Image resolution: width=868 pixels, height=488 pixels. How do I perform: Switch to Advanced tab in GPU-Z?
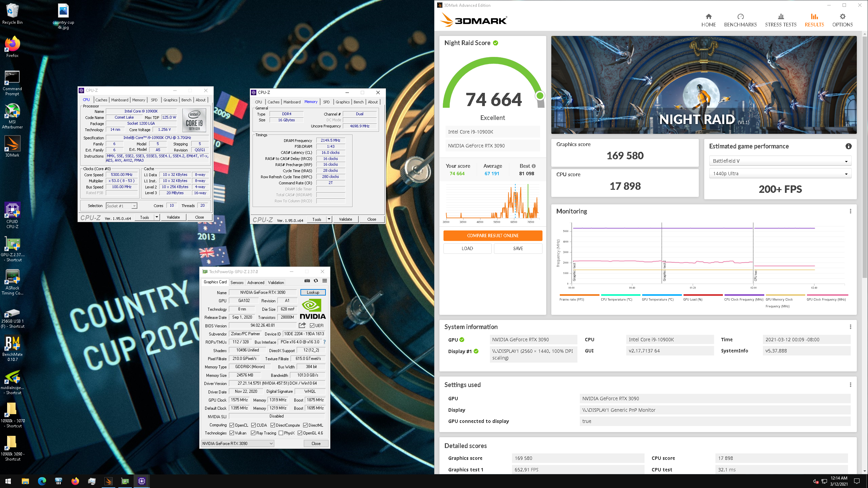(255, 282)
